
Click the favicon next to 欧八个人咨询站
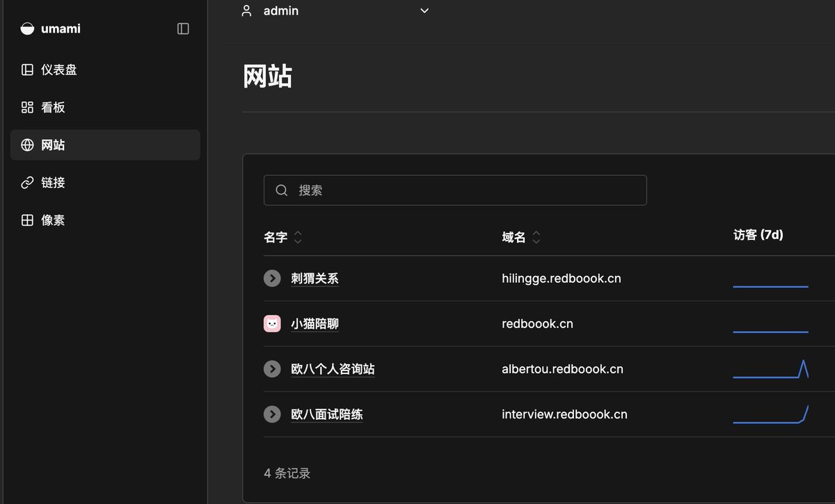click(272, 368)
